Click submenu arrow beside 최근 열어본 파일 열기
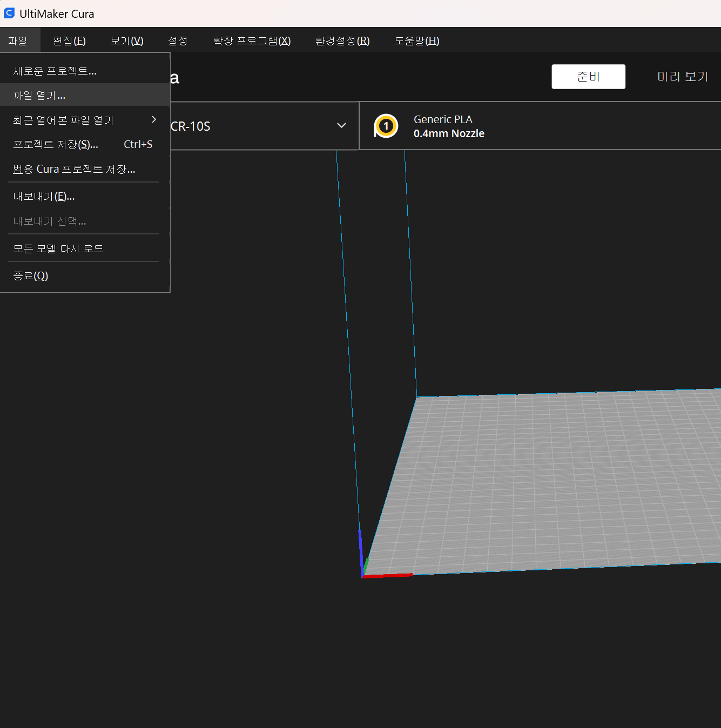The height and width of the screenshot is (728, 721). point(154,119)
